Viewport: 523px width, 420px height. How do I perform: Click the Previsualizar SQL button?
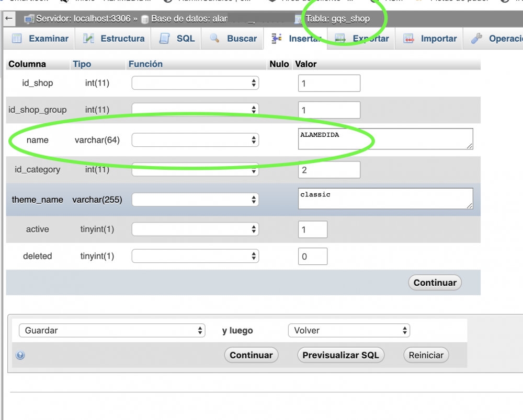pos(340,355)
